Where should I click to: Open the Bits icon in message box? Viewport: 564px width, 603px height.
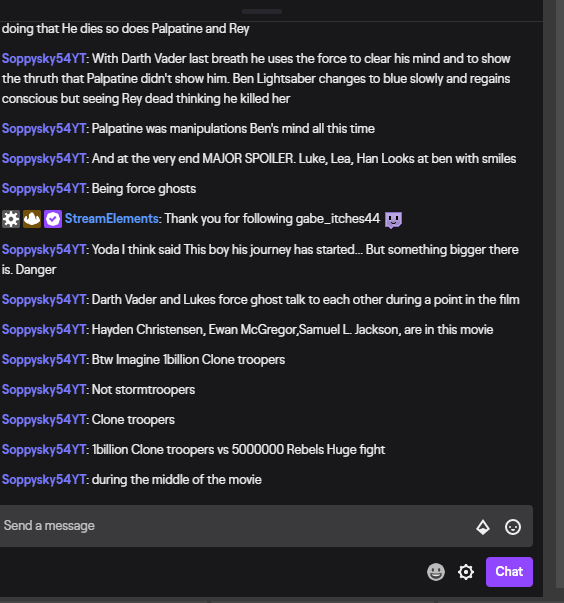483,527
